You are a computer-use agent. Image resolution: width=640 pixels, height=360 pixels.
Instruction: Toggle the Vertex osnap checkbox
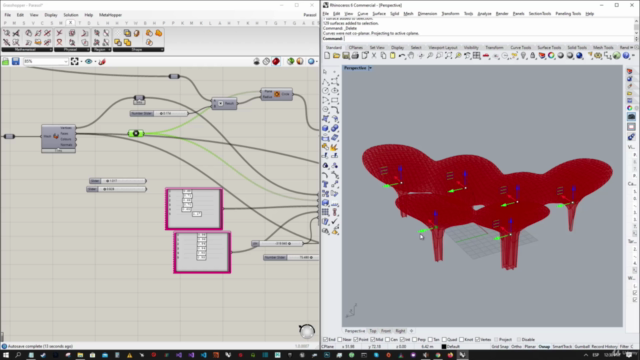pos(478,340)
